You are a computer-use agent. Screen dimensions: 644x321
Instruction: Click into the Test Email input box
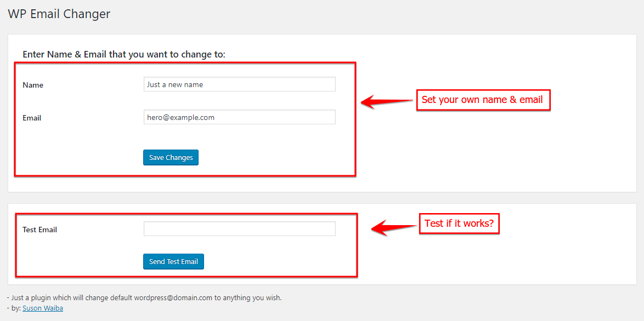[239, 229]
